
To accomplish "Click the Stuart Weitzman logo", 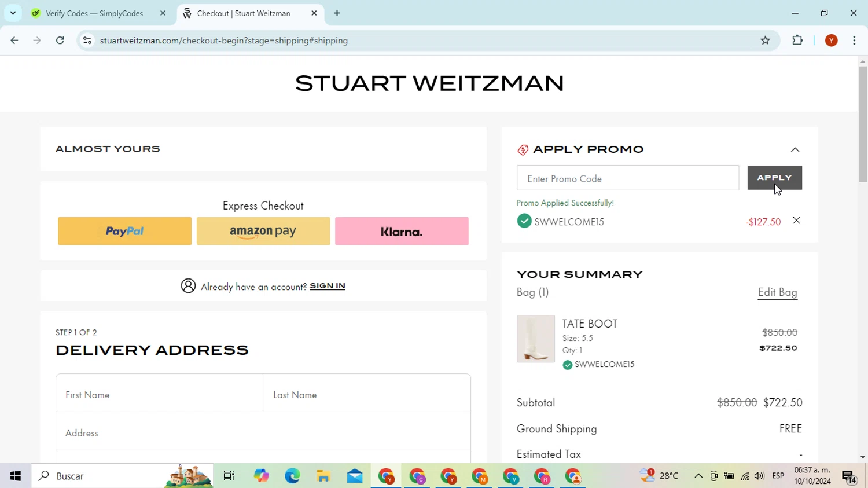I will coord(429,83).
